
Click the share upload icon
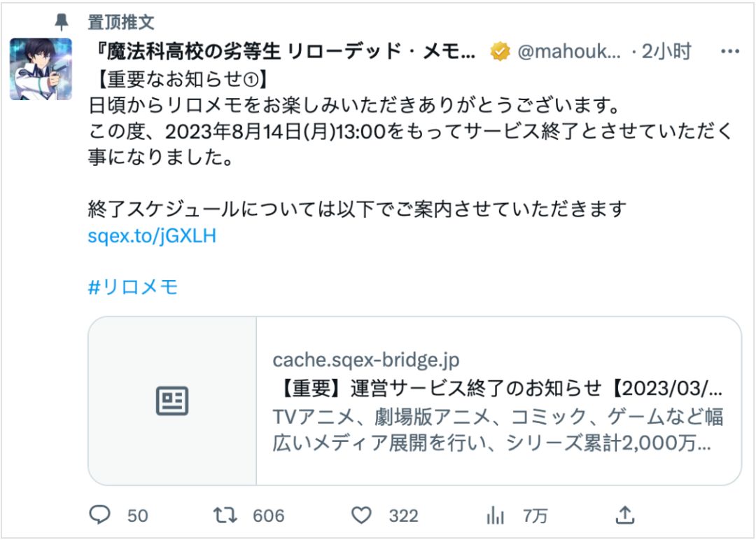[624, 515]
